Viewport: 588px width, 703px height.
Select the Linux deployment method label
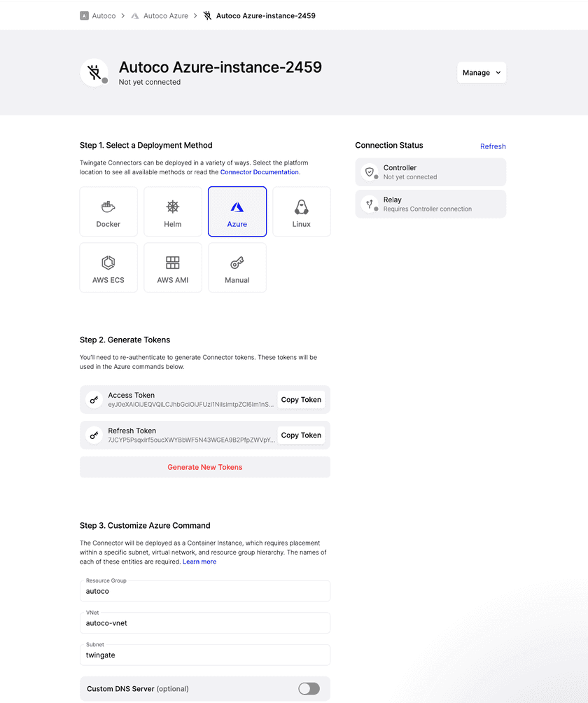(302, 224)
